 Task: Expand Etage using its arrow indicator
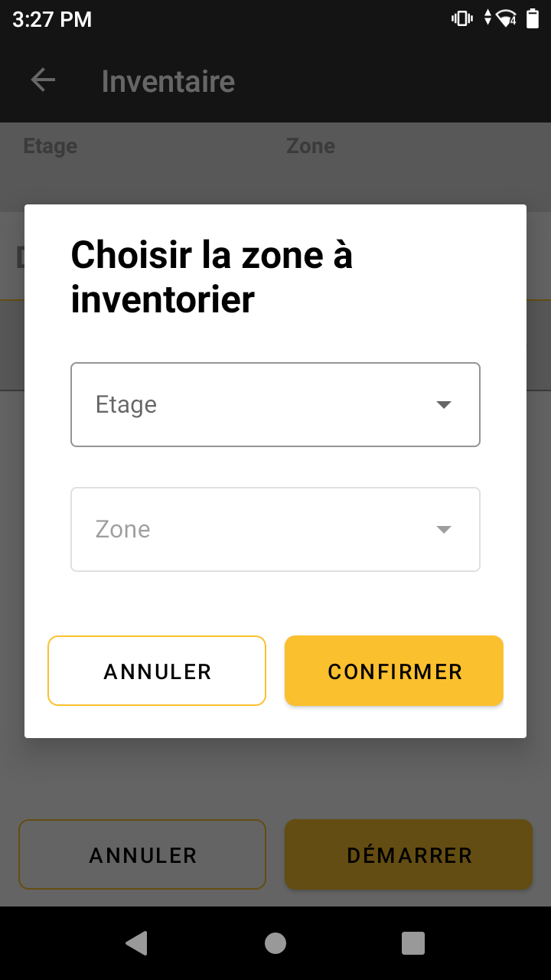coord(444,404)
